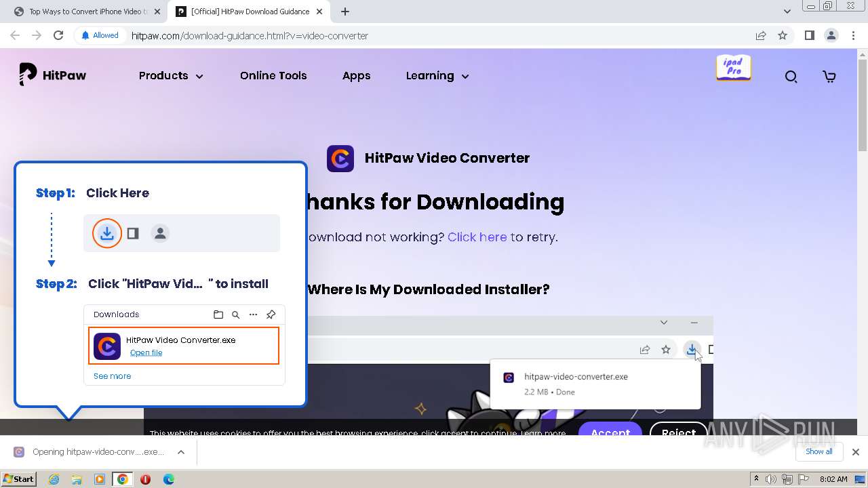Launch Internet Explorer from taskbar

(x=54, y=479)
